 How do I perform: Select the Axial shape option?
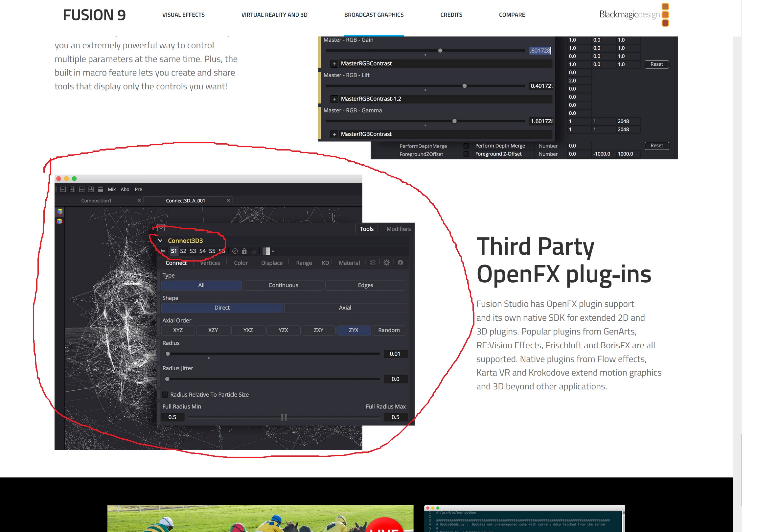[345, 308]
